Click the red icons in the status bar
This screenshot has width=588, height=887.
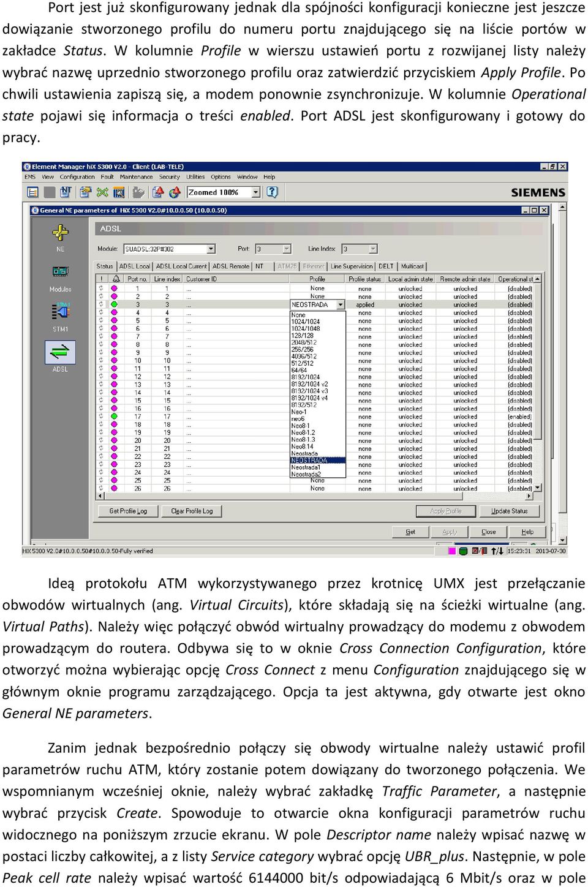point(479,551)
